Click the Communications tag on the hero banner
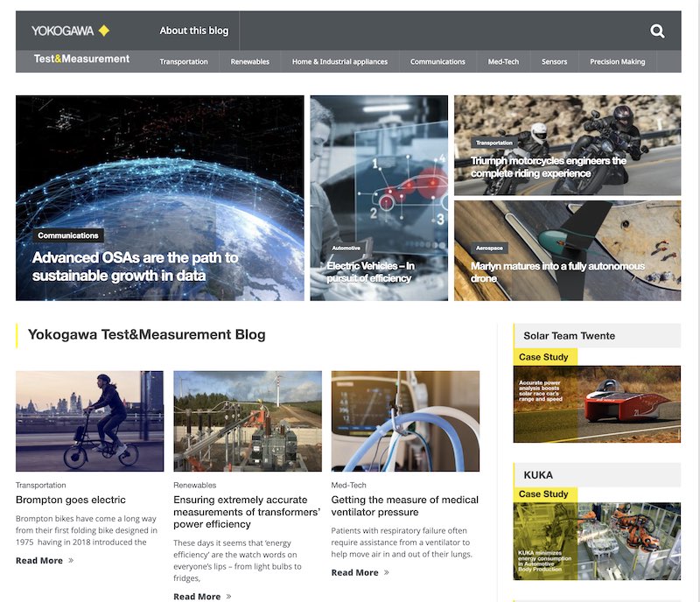Screen dimensions: 700x602 point(68,235)
